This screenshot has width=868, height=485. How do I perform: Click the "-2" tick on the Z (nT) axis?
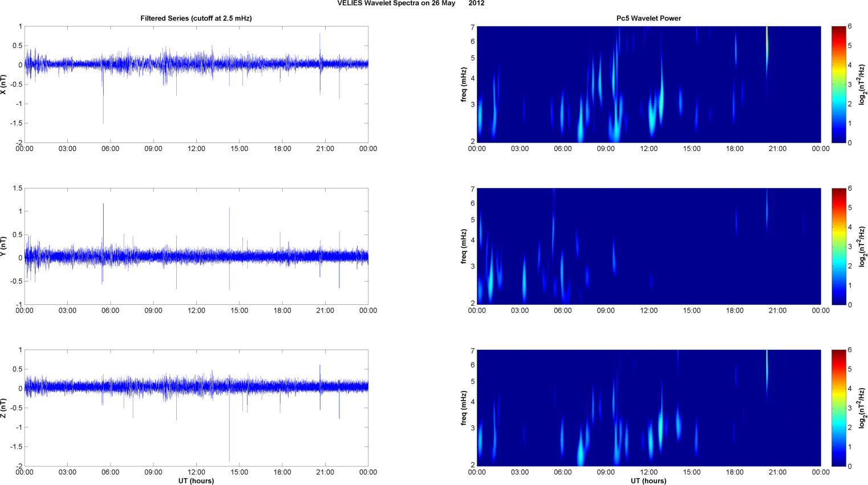click(x=18, y=466)
